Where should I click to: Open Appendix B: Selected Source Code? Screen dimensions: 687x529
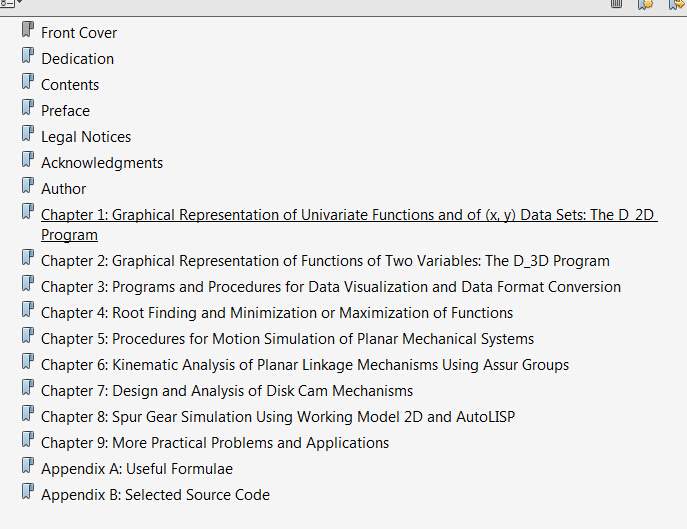point(155,495)
